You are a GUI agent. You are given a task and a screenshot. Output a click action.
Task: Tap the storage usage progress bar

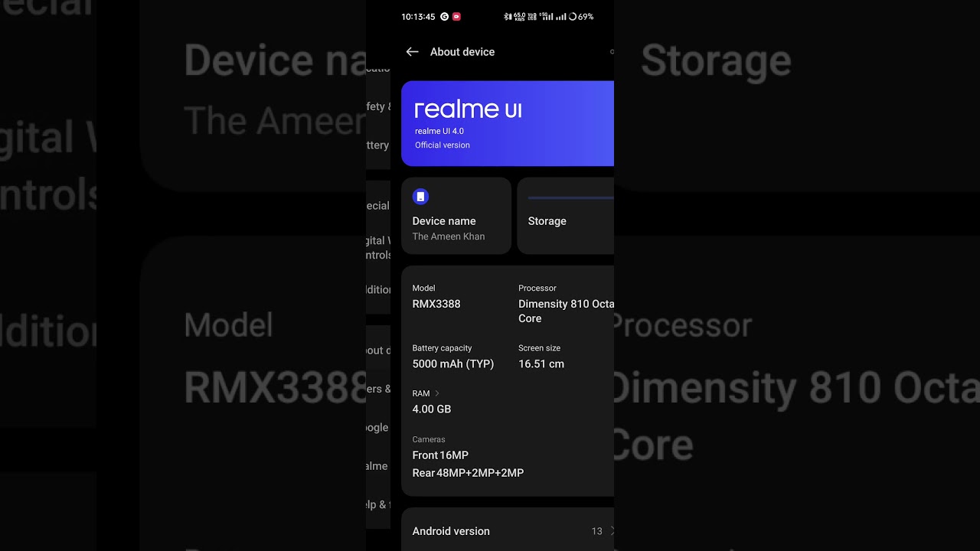coord(571,198)
